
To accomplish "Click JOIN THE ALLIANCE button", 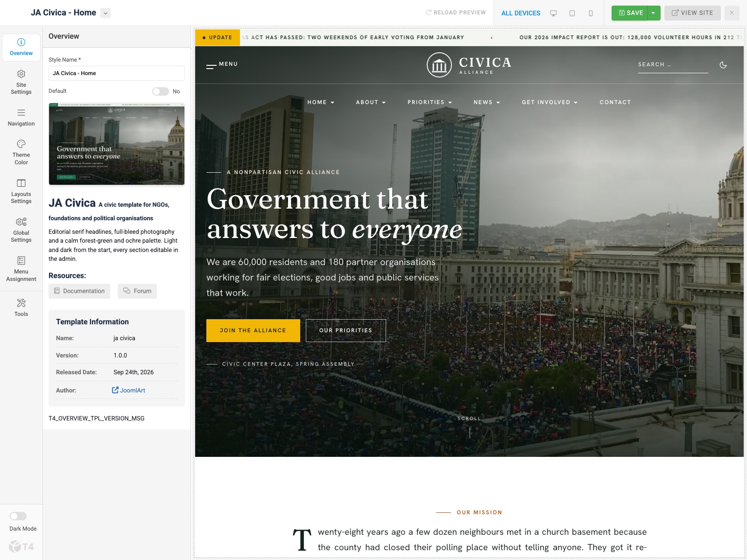I will (253, 330).
